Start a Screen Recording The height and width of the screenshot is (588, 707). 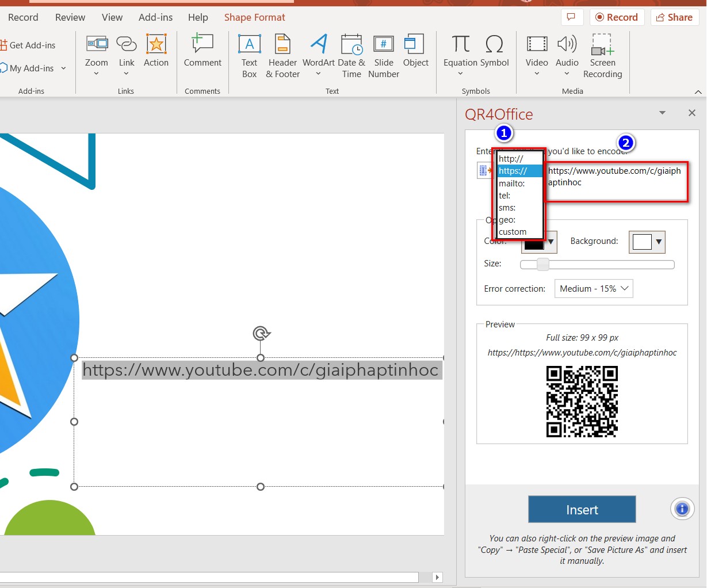tap(602, 56)
